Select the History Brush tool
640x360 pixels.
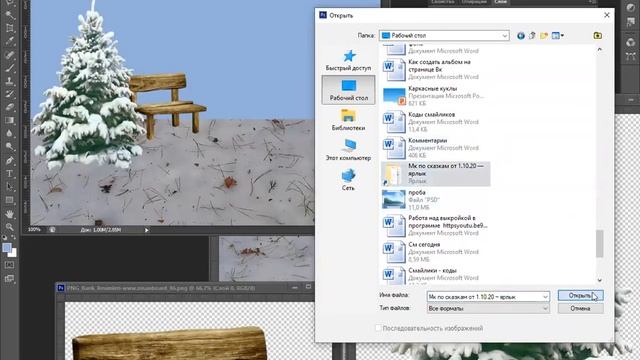point(10,94)
